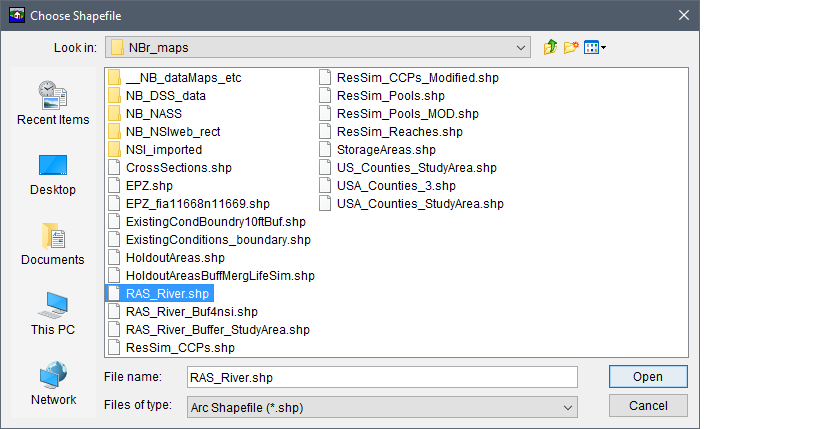Pick the ResSim_Reaches.shp file
The width and height of the screenshot is (830, 429).
click(399, 132)
